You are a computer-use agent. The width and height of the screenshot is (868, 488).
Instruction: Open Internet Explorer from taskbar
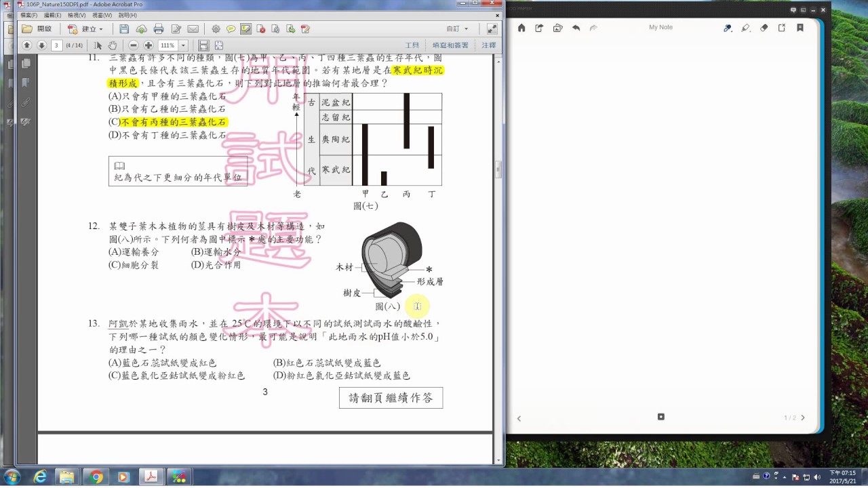[40, 477]
